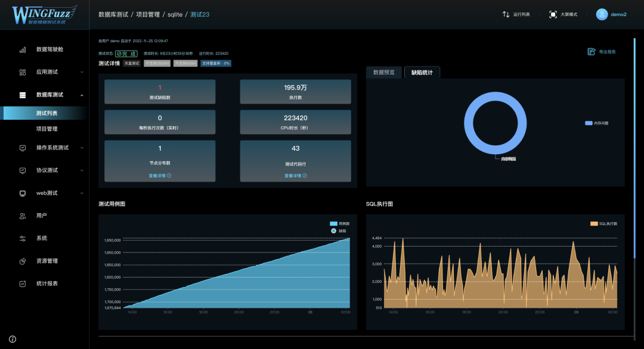Image resolution: width=644 pixels, height=349 pixels.
Task: Click the CPU时长（秒）card showing 223420
Action: pyautogui.click(x=295, y=122)
